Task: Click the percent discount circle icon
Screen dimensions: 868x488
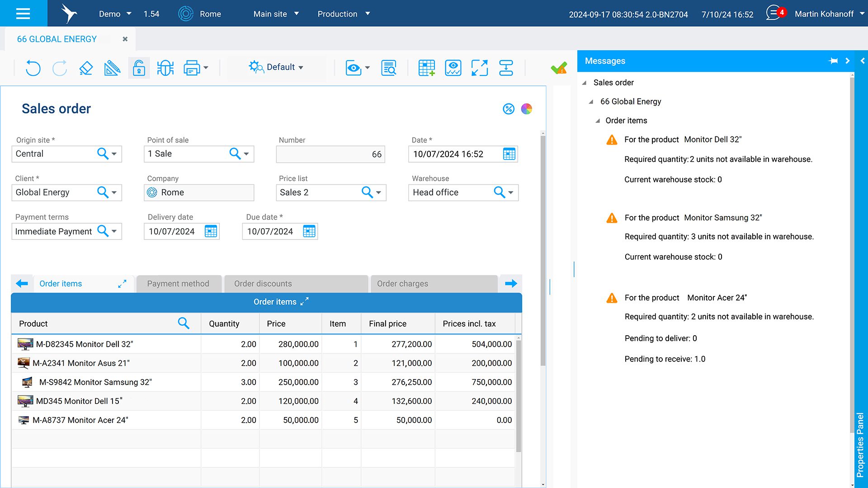Action: point(509,109)
